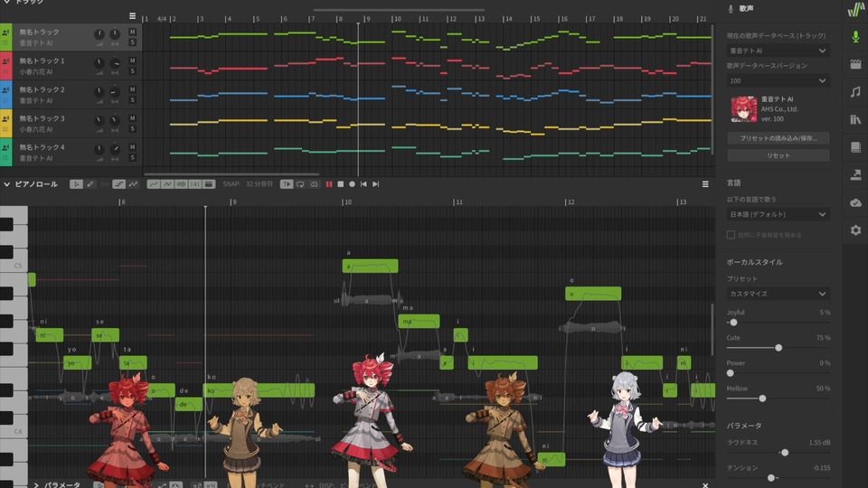This screenshot has width=868, height=488.
Task: Collapse the ピアノロール section chevron
Action: tap(6, 184)
